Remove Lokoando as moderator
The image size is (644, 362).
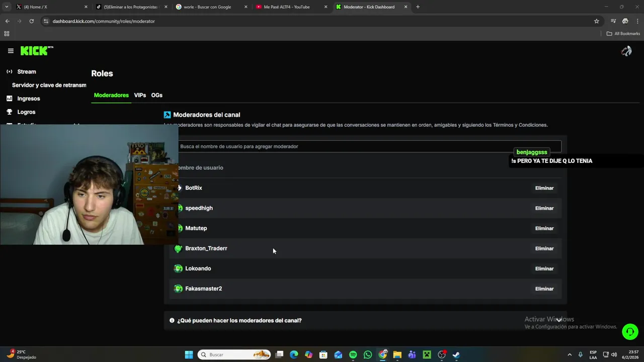click(544, 268)
